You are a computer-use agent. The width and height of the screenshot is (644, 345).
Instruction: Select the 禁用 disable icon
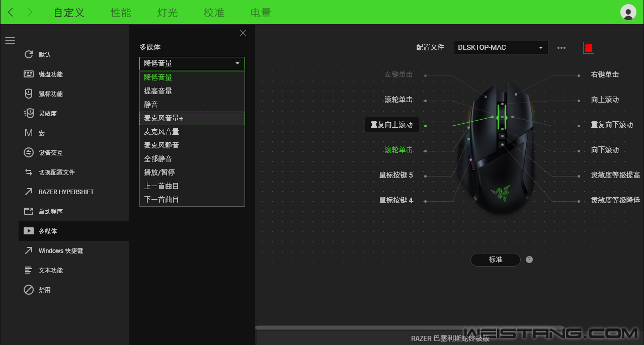click(x=29, y=290)
